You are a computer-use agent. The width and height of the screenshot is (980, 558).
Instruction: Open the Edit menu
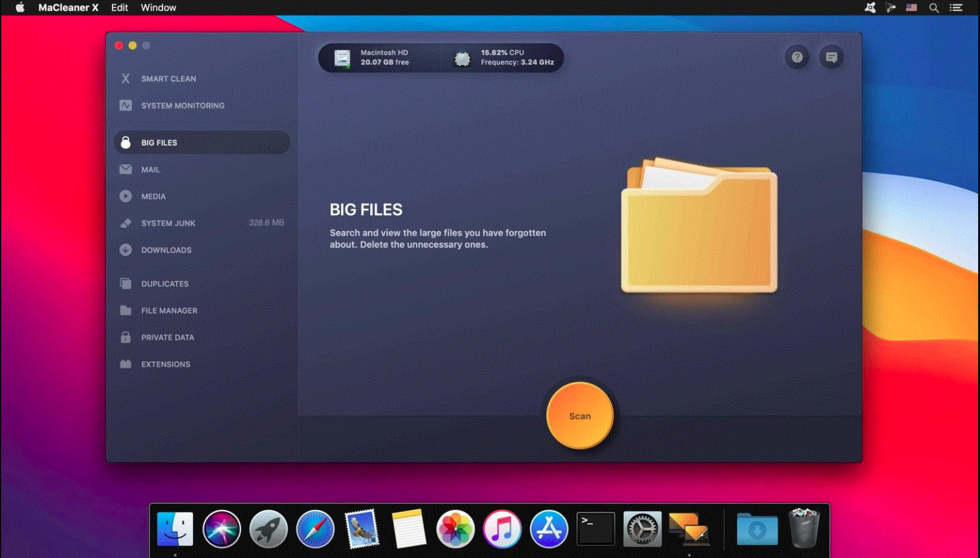(x=119, y=8)
